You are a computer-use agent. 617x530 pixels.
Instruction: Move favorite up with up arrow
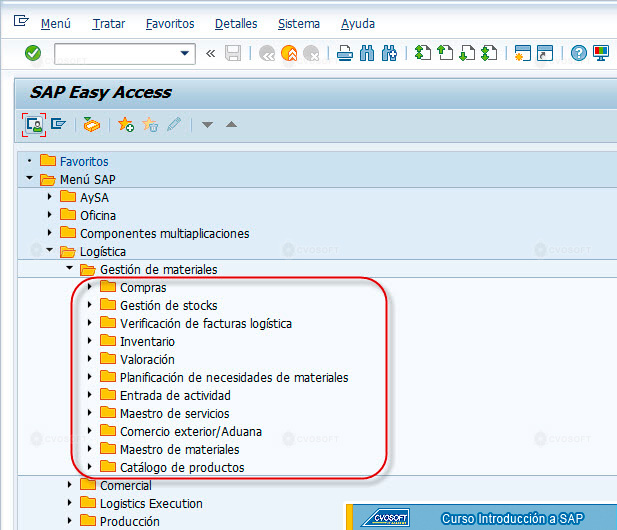pos(231,125)
